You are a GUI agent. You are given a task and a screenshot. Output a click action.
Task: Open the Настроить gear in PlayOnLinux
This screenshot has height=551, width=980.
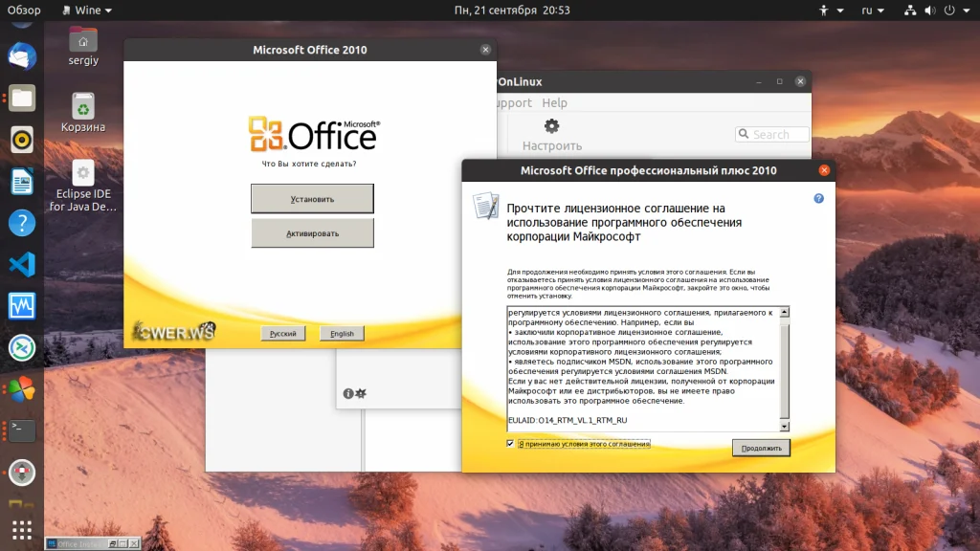pyautogui.click(x=552, y=135)
